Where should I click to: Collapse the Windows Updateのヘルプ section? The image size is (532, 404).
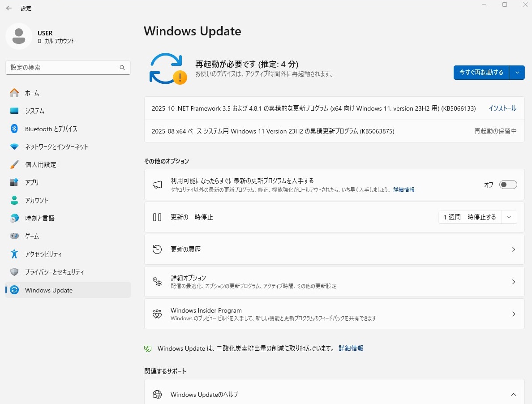click(513, 395)
